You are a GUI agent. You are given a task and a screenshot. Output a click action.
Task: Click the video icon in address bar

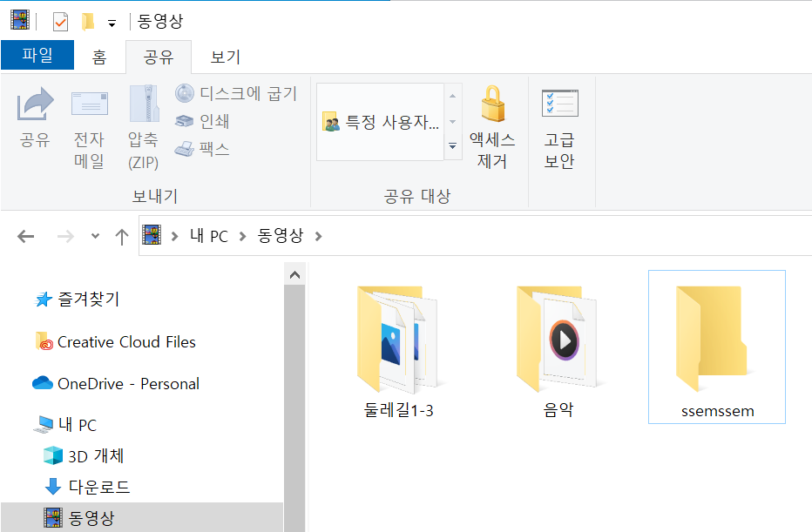click(152, 235)
